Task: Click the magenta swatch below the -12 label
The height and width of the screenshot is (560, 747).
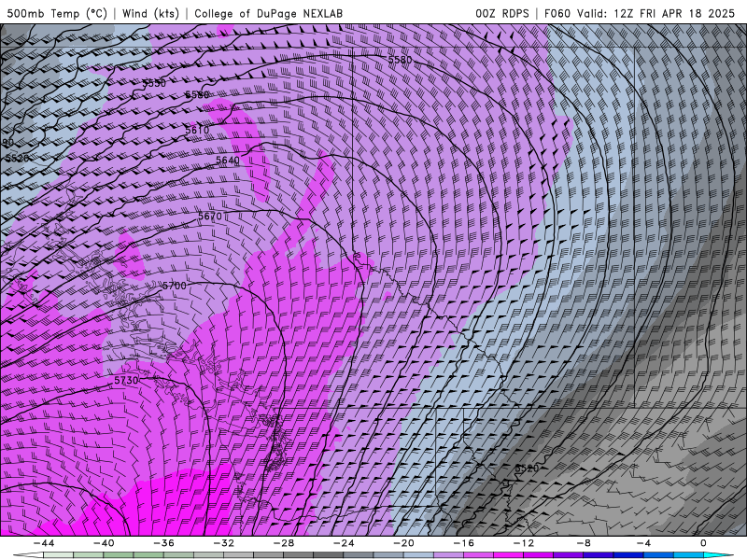Action: (x=508, y=555)
